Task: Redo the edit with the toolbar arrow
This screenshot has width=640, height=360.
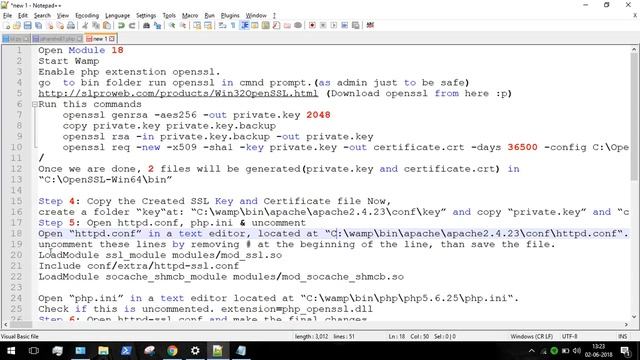Action: 132,25
